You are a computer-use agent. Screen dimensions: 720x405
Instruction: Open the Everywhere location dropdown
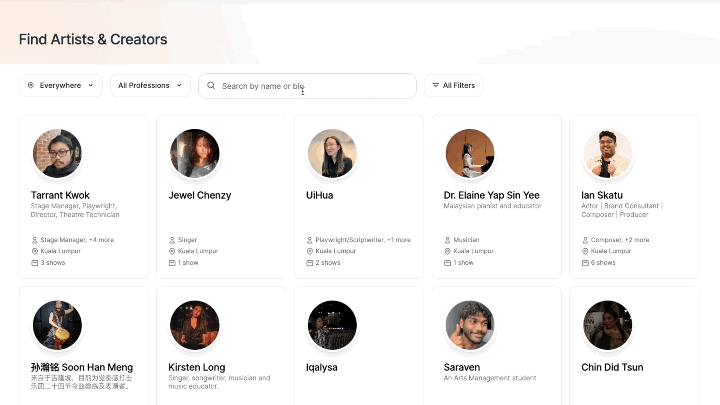click(61, 85)
